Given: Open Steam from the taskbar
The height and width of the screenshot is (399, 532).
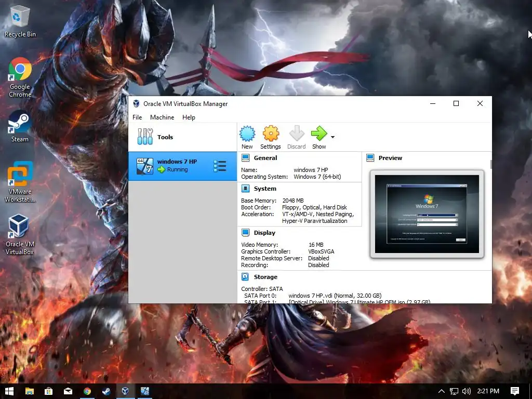Looking at the screenshot, I should click(x=106, y=391).
